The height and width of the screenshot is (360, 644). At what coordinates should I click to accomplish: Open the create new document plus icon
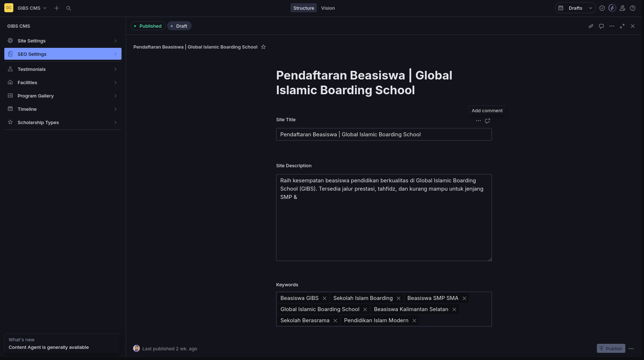[56, 8]
